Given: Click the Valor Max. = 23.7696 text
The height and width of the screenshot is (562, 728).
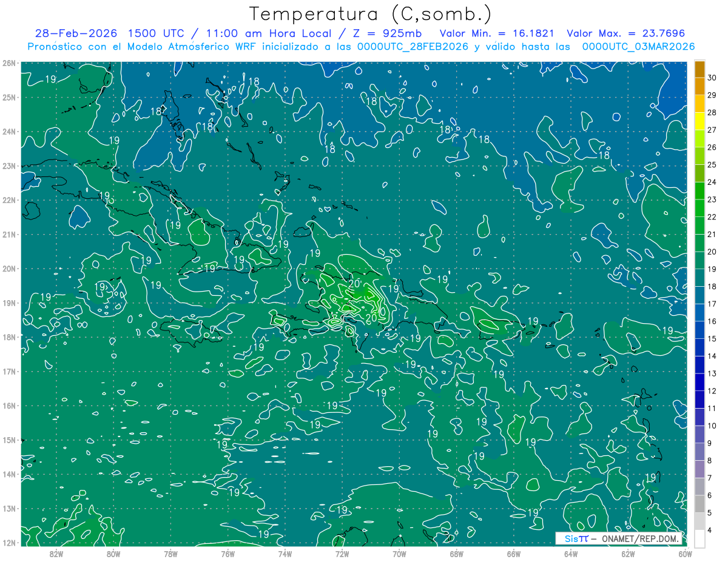Looking at the screenshot, I should pyautogui.click(x=626, y=33).
